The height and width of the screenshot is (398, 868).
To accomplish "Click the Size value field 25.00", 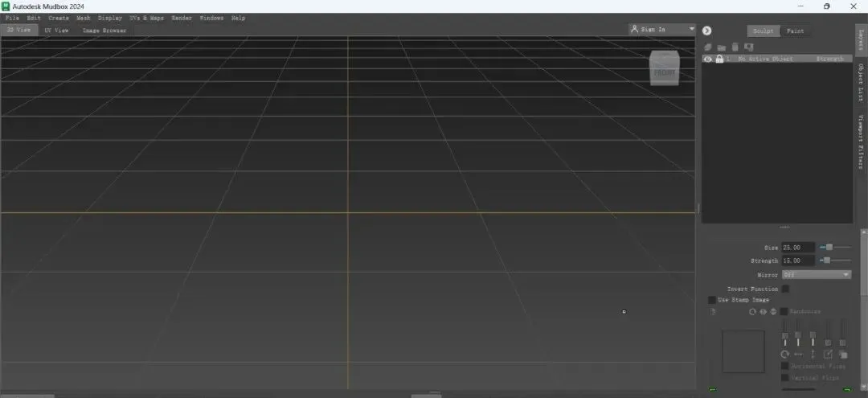I will coord(798,248).
